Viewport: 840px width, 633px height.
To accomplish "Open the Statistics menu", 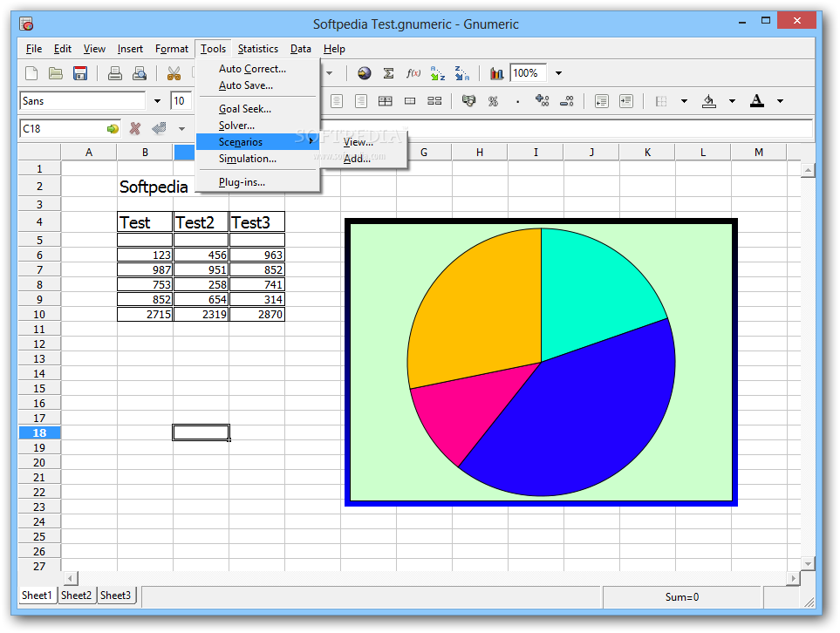I will pyautogui.click(x=257, y=49).
